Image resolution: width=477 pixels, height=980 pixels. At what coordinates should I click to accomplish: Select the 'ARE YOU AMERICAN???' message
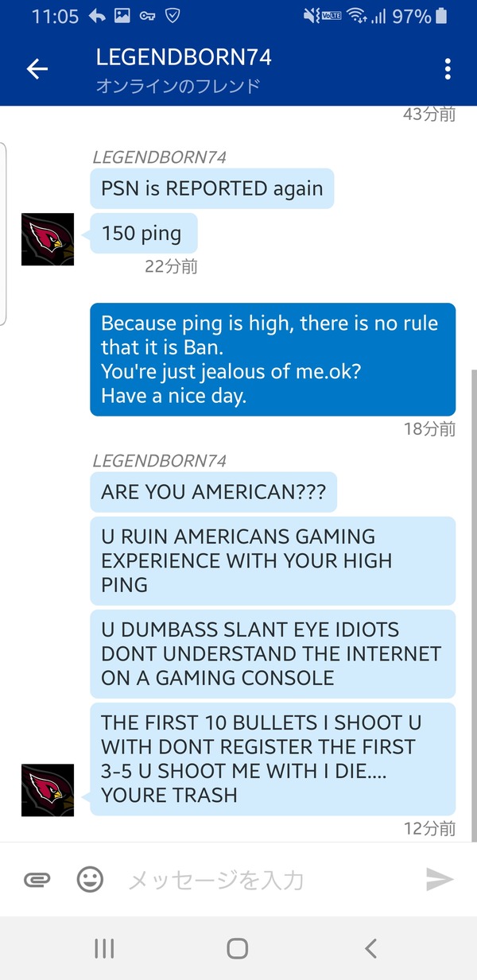(x=213, y=492)
